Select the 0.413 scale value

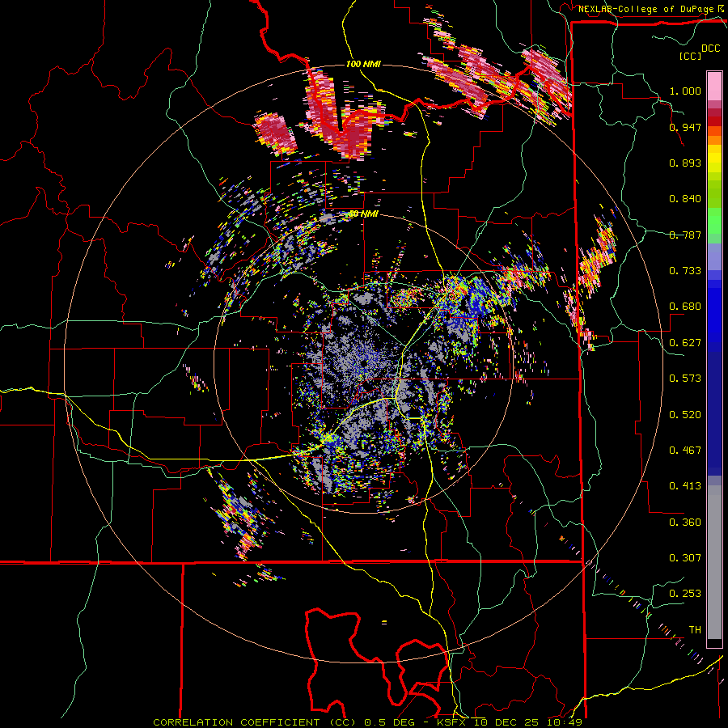tap(685, 486)
